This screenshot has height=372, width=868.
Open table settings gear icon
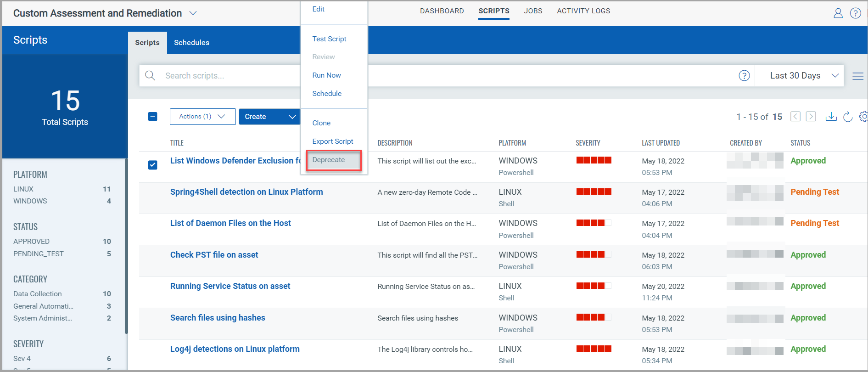pos(863,117)
